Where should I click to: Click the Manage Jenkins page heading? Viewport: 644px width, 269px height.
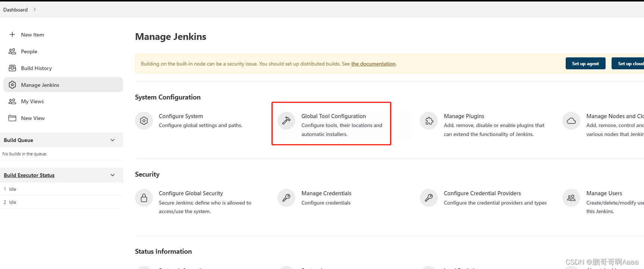pyautogui.click(x=170, y=37)
